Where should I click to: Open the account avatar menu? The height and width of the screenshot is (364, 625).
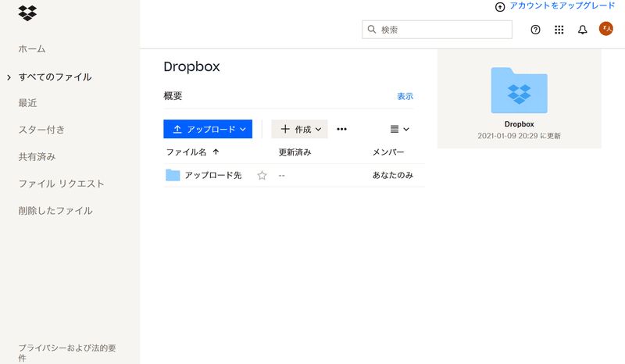point(606,29)
